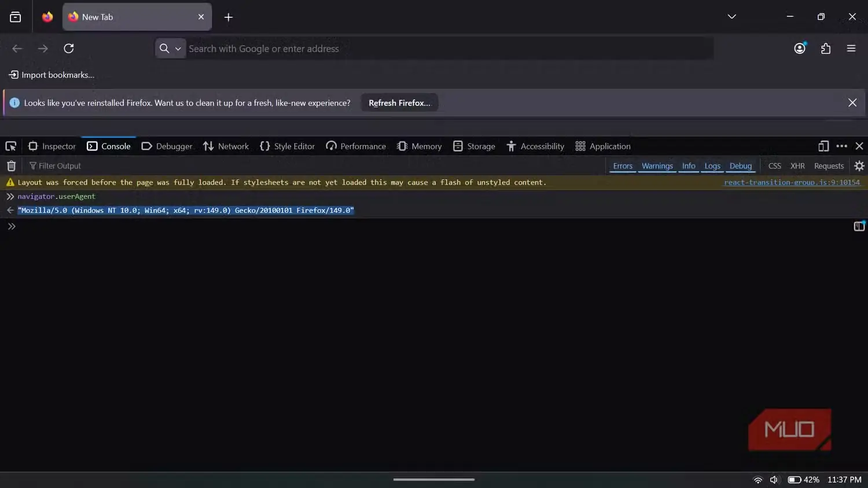Click the layout warning message text
The width and height of the screenshot is (868, 488).
(282, 182)
